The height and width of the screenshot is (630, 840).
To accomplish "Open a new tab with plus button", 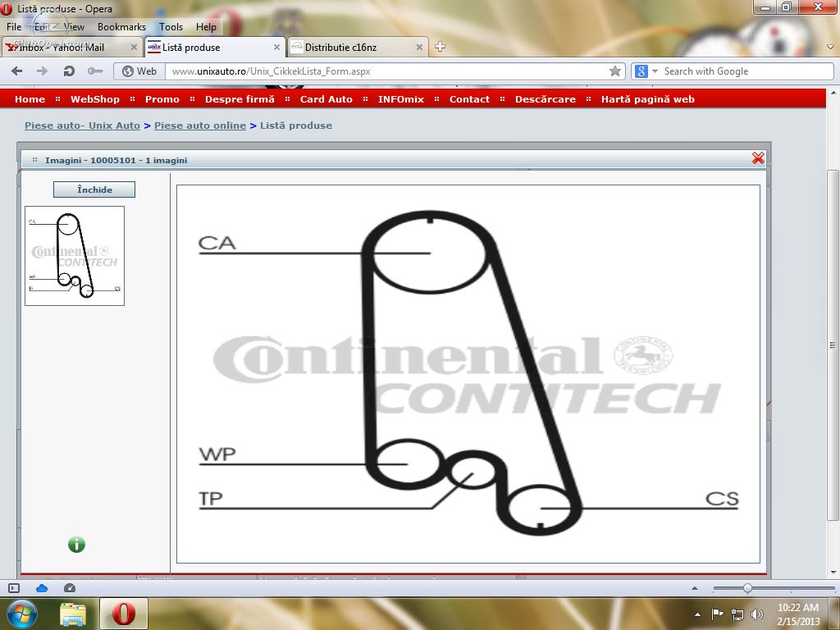I will tap(440, 47).
